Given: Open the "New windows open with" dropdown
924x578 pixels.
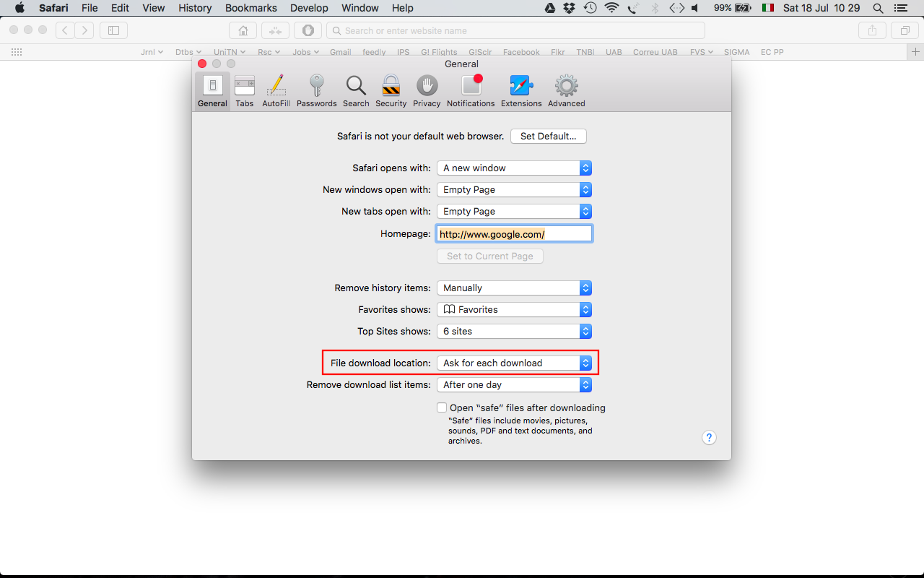Looking at the screenshot, I should pyautogui.click(x=515, y=189).
